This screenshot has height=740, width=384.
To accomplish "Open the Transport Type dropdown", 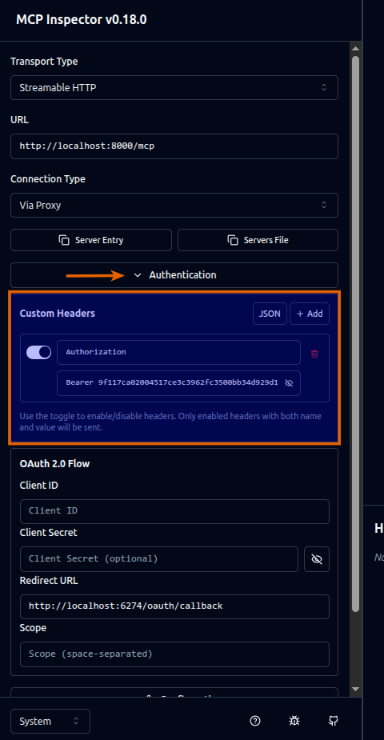I will pyautogui.click(x=174, y=87).
